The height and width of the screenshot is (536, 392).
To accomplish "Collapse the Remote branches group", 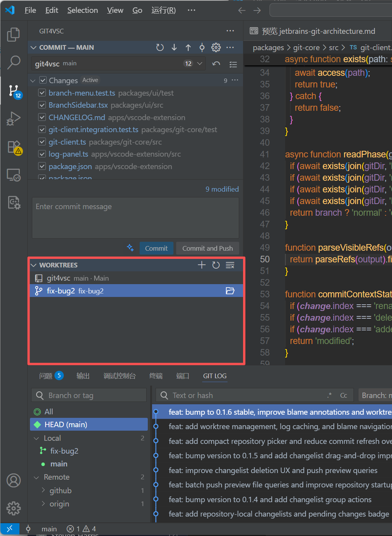I will [x=37, y=477].
